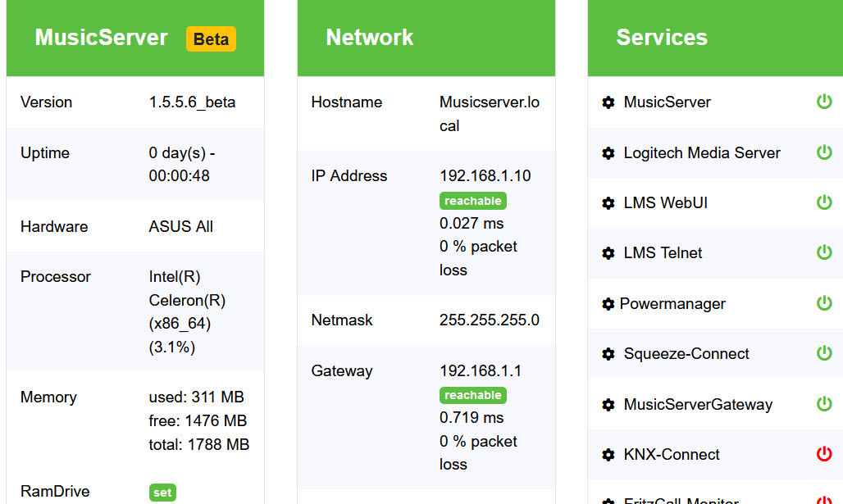Image resolution: width=843 pixels, height=504 pixels.
Task: Turn off Logitech Media Server power
Action: coord(824,152)
